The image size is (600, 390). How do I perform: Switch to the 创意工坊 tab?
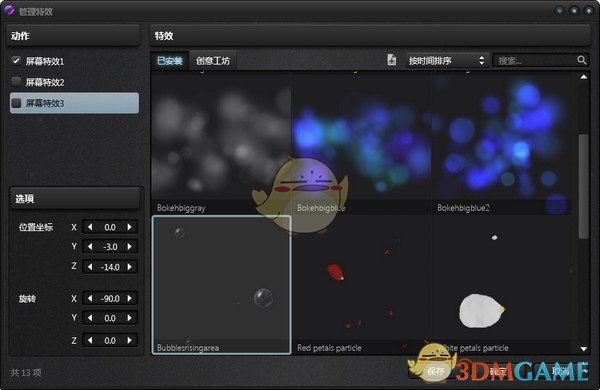pos(213,60)
